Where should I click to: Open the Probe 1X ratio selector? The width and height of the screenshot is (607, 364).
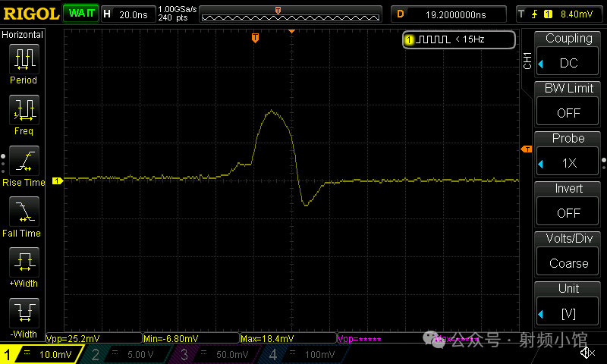568,162
